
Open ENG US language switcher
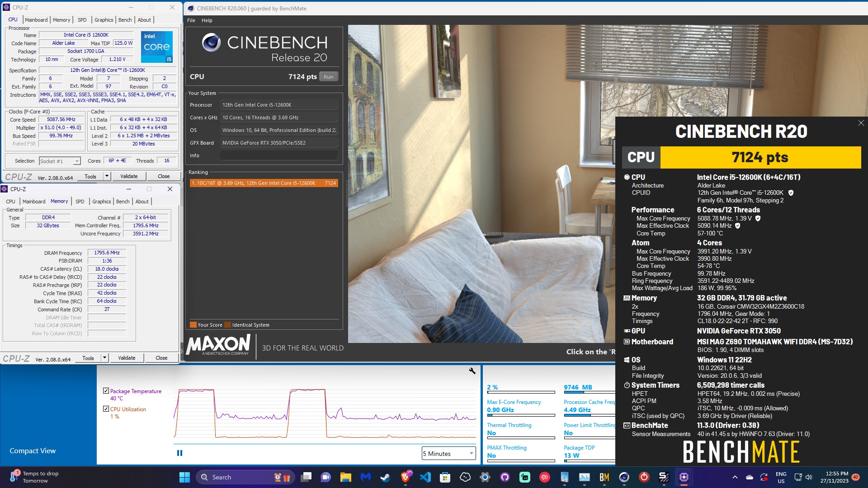click(x=781, y=477)
